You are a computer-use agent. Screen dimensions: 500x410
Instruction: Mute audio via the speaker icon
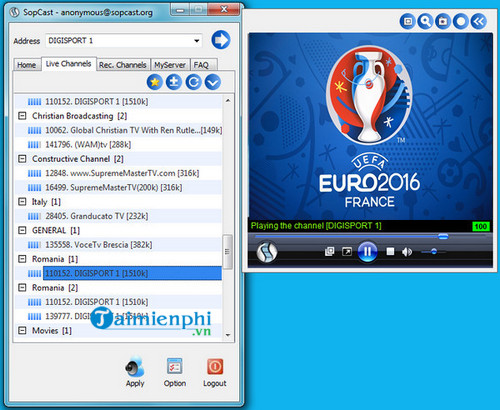(x=407, y=252)
